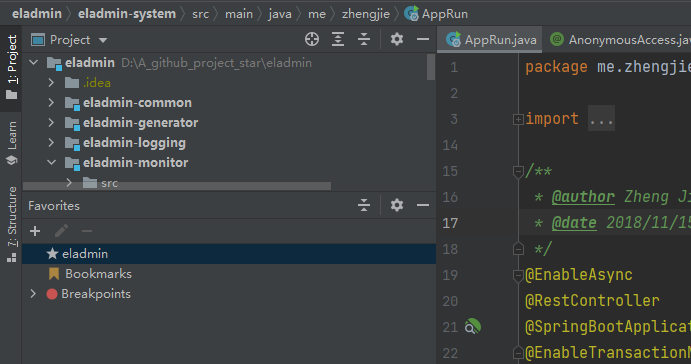
Task: Click the Spring bean gutter icon on line 21
Action: pos(472,327)
